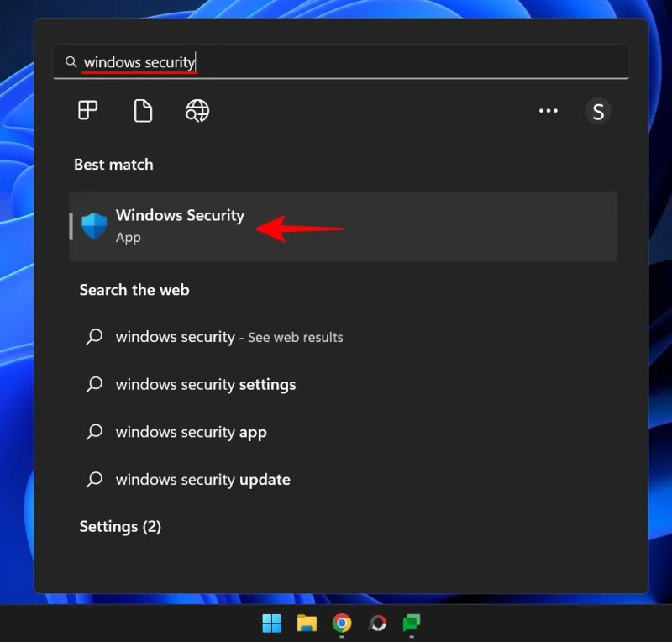Screen dimensions: 672x642
Task: Click the Windows Security shield icon
Action: pyautogui.click(x=94, y=225)
